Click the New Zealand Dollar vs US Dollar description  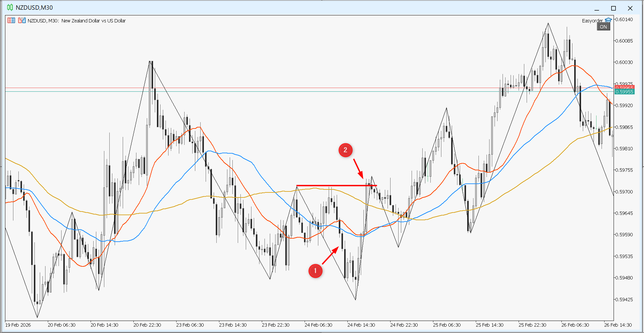(x=94, y=21)
